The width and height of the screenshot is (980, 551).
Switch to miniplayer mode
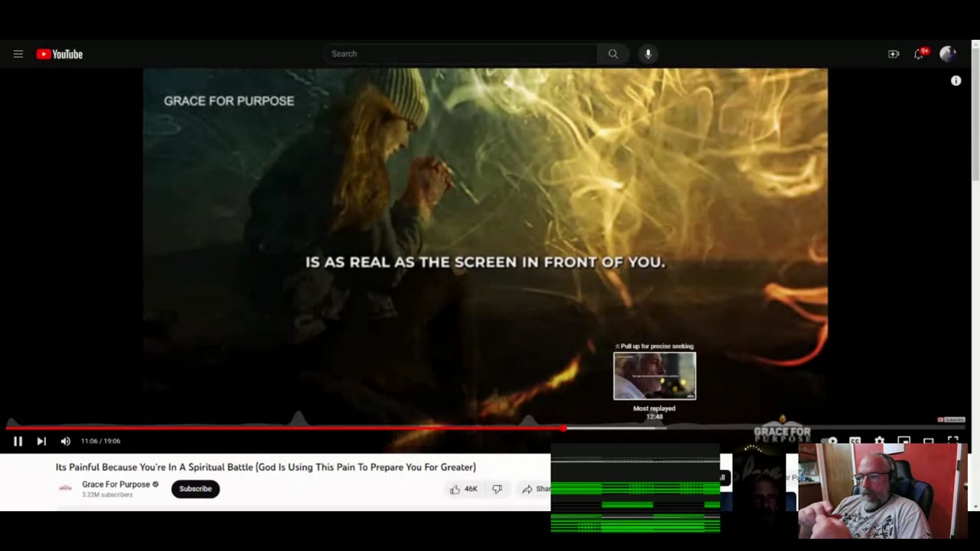(904, 441)
